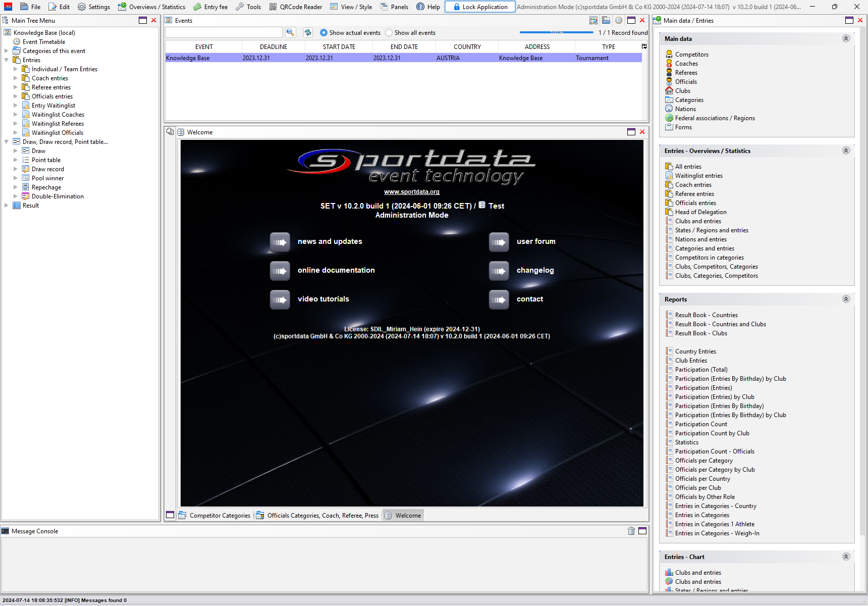Open the QRCode Reader menu
Screen dimensions: 868x606
pos(296,7)
